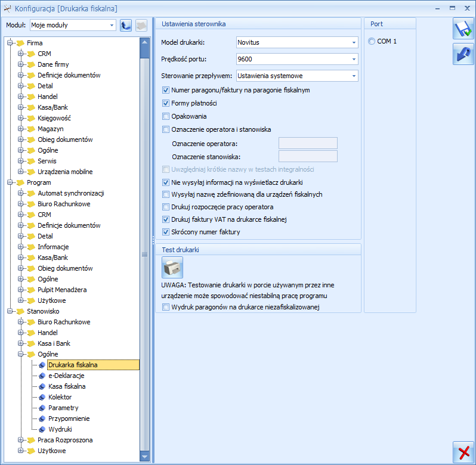Click the Wydruki item icon
The image size is (476, 465).
tap(42, 429)
